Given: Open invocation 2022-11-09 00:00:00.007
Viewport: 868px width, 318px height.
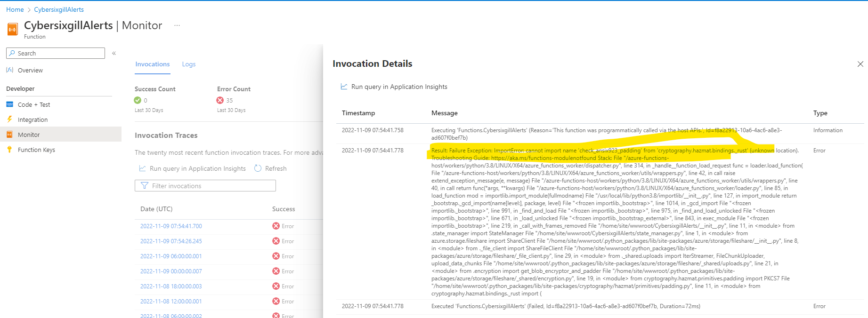Looking at the screenshot, I should (x=171, y=271).
